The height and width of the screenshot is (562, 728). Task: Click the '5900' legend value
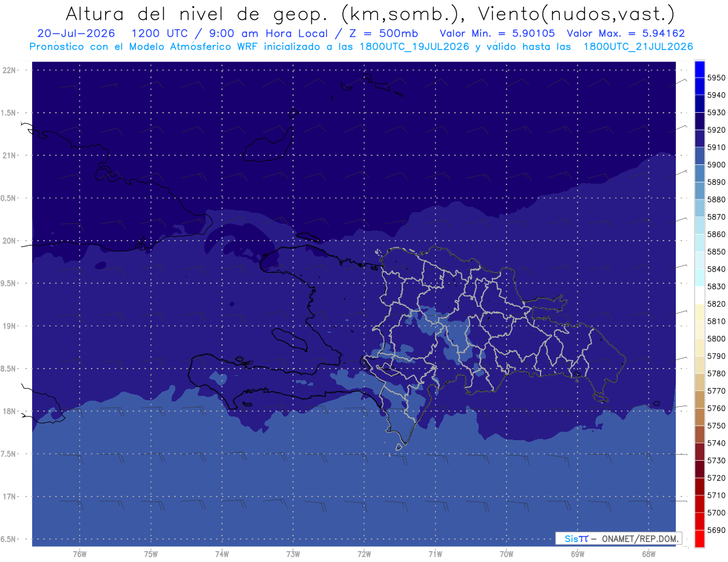(716, 164)
